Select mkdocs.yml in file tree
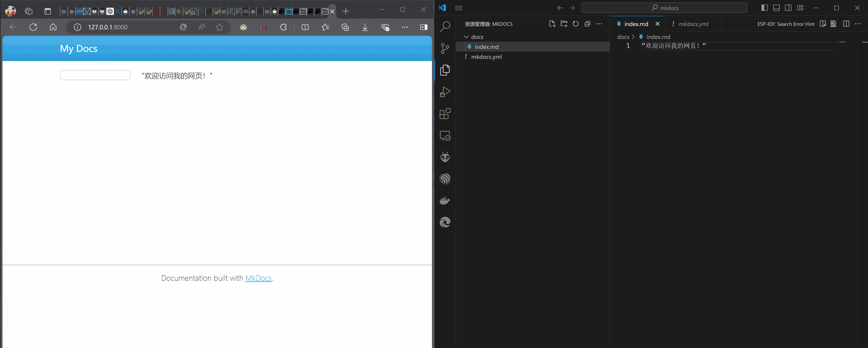 tap(486, 57)
